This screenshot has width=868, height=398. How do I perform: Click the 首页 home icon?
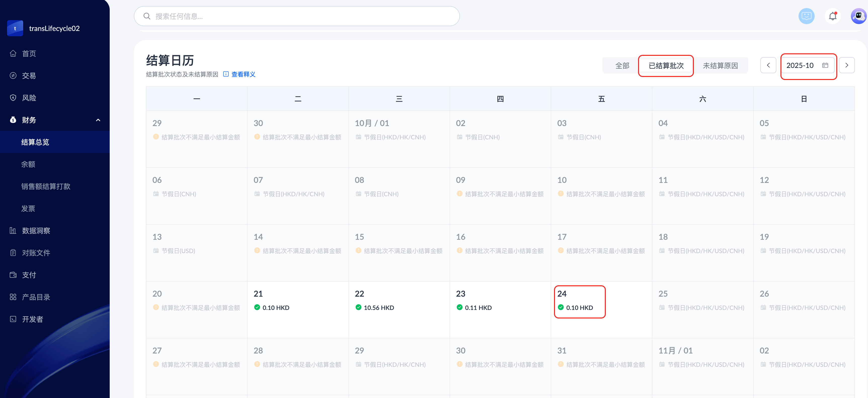pyautogui.click(x=13, y=54)
